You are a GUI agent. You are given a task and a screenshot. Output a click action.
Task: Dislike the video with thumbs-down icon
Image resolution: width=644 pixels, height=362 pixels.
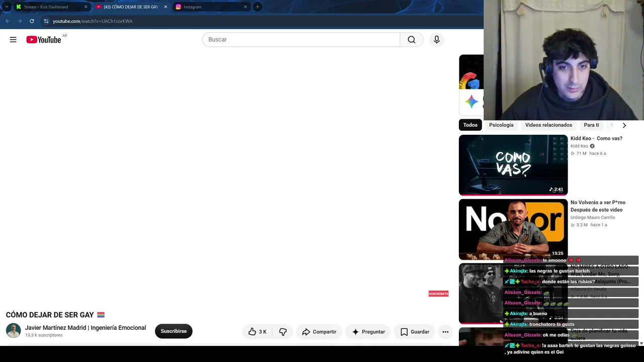coord(283,332)
